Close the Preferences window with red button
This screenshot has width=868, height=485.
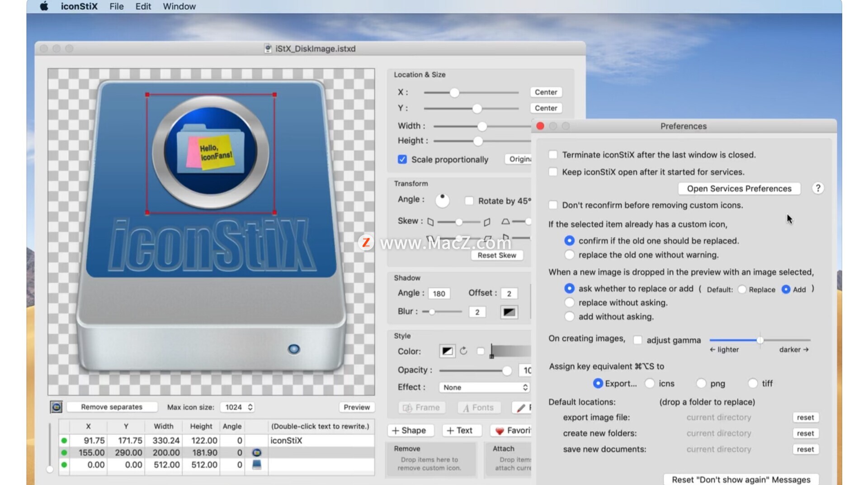(x=540, y=126)
